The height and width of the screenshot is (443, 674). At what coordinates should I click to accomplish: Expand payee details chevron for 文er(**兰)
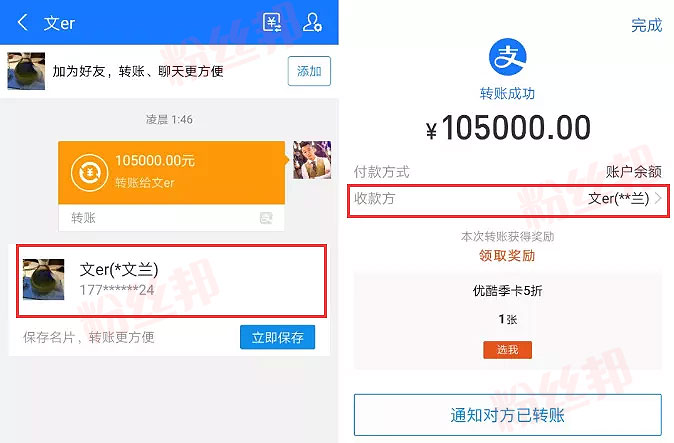click(658, 198)
